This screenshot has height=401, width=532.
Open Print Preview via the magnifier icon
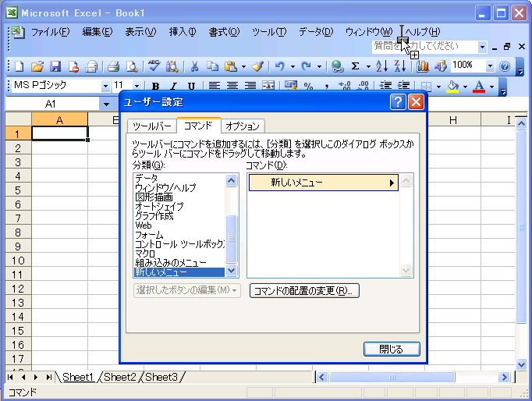tap(132, 66)
